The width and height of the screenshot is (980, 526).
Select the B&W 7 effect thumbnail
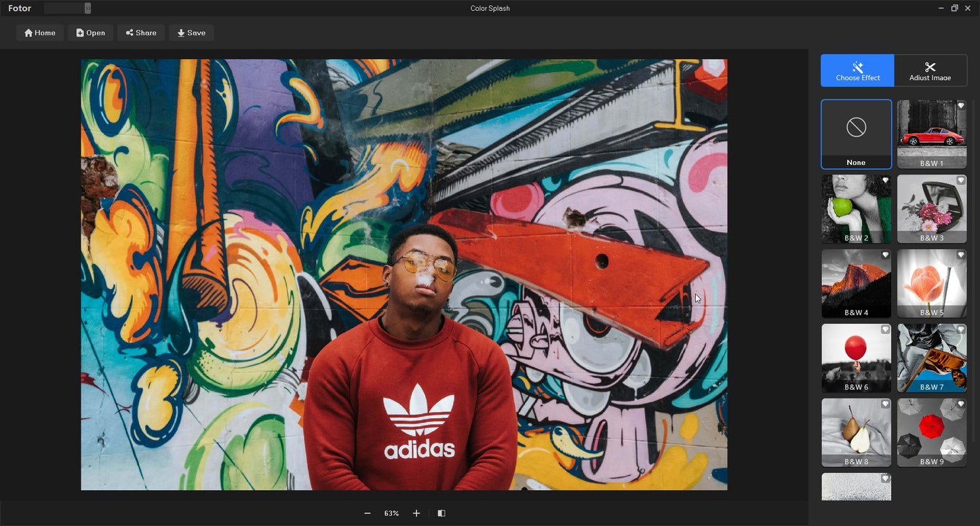click(x=931, y=358)
